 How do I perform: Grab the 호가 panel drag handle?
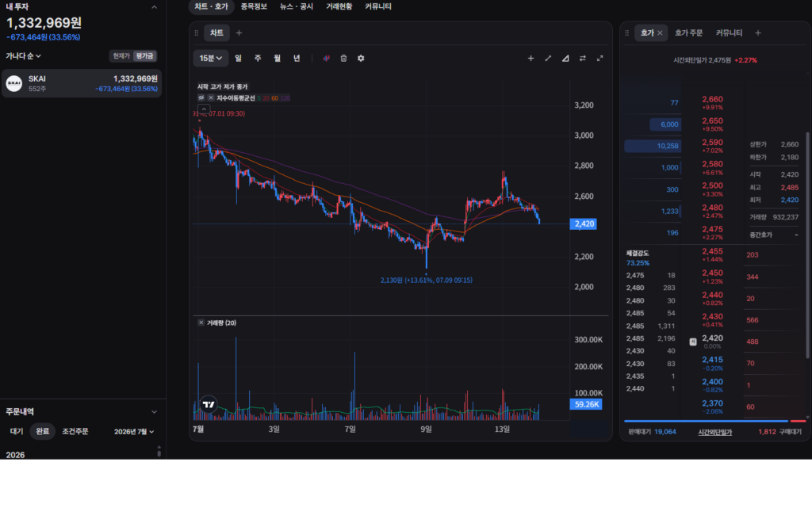[x=626, y=33]
